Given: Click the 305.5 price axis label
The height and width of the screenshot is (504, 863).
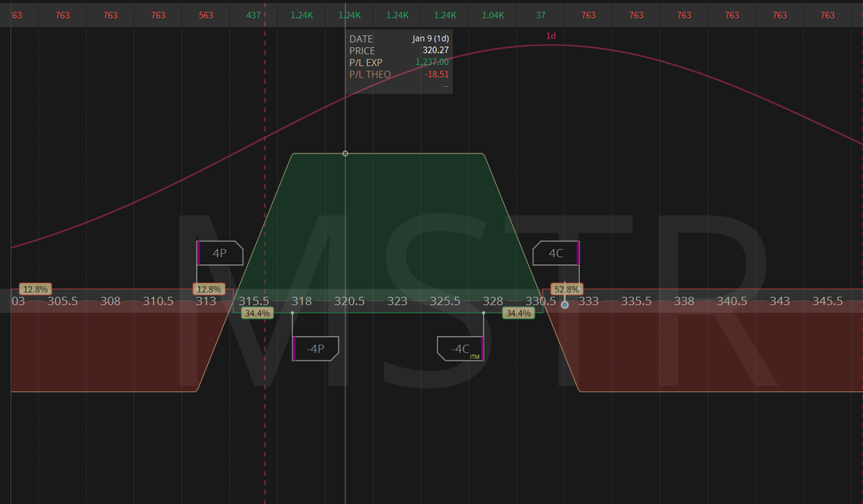Looking at the screenshot, I should pyautogui.click(x=63, y=301).
